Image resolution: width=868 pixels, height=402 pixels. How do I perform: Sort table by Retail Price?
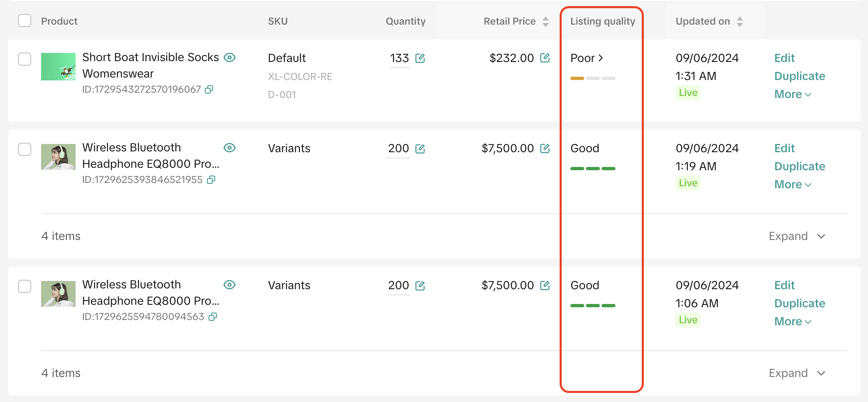pos(545,21)
